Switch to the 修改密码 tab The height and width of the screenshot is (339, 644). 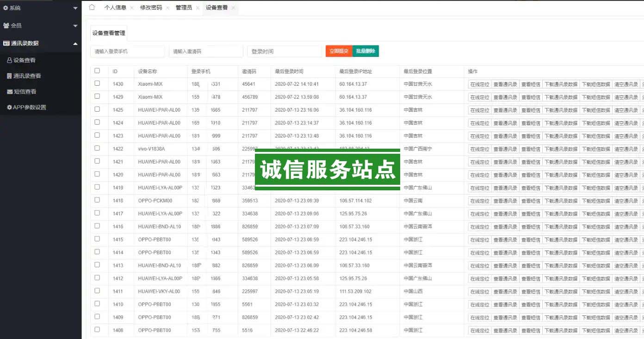pyautogui.click(x=151, y=8)
